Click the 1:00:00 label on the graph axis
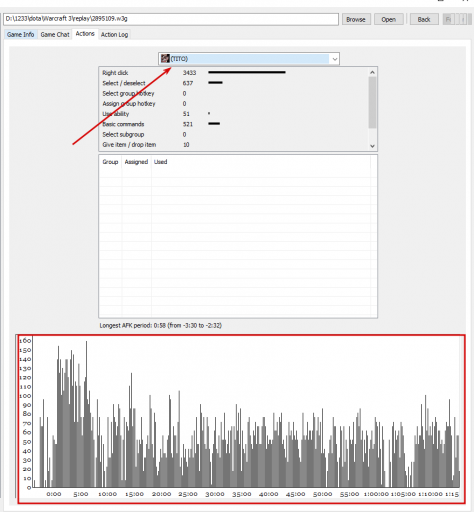 [376, 494]
